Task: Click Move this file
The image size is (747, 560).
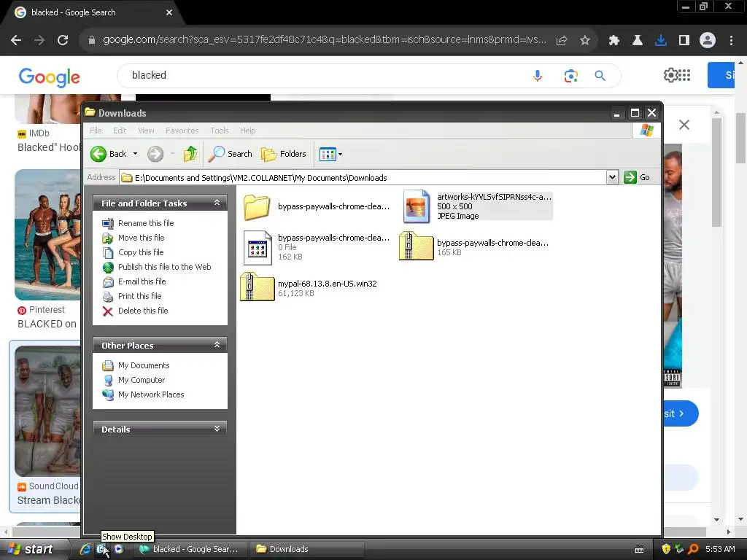Action: [x=141, y=238]
